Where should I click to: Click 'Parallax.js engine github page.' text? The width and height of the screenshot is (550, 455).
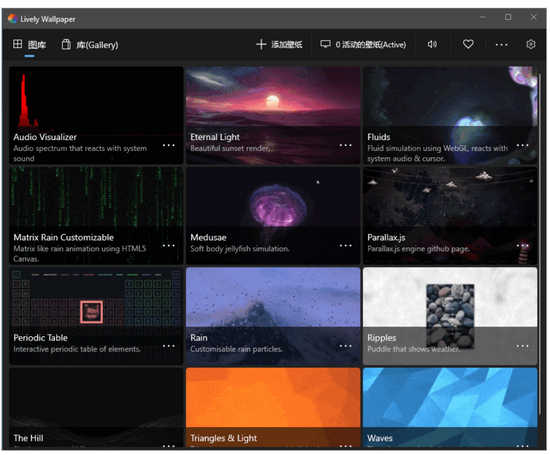418,249
